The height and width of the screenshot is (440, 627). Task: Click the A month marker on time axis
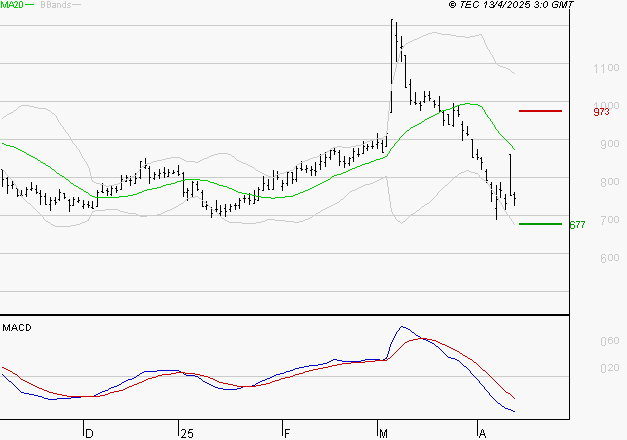[x=482, y=434]
